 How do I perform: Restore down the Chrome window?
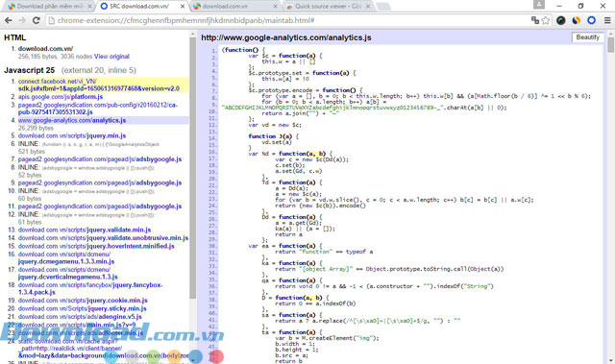pyautogui.click(x=580, y=6)
